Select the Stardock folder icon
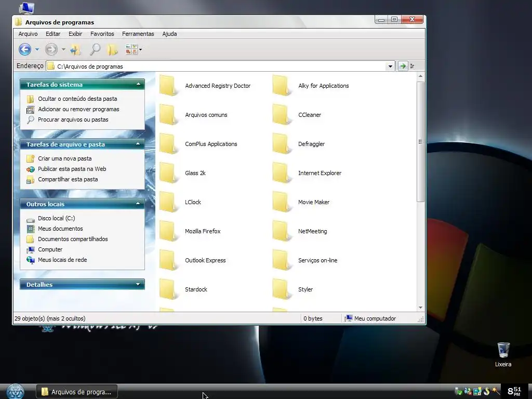The image size is (532, 399). (168, 289)
